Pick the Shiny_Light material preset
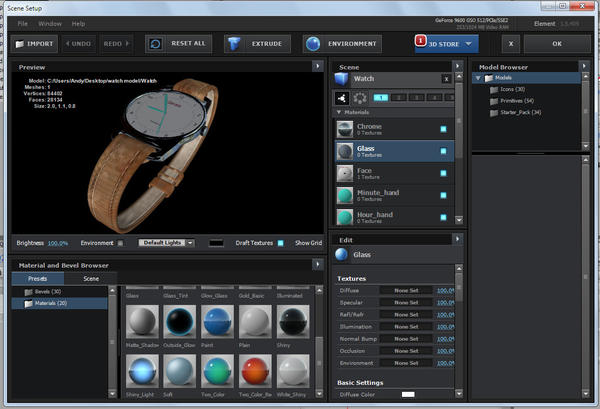Screen dimensions: 600x409 142,371
